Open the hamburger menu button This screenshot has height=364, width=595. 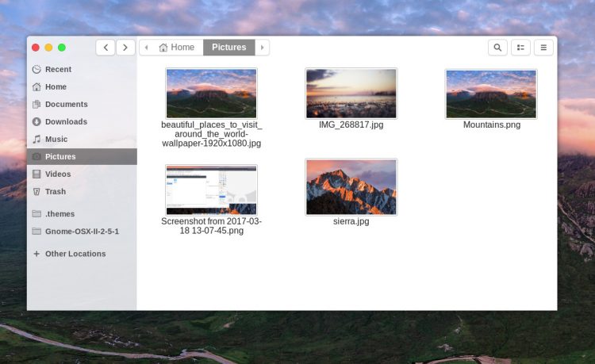point(543,48)
